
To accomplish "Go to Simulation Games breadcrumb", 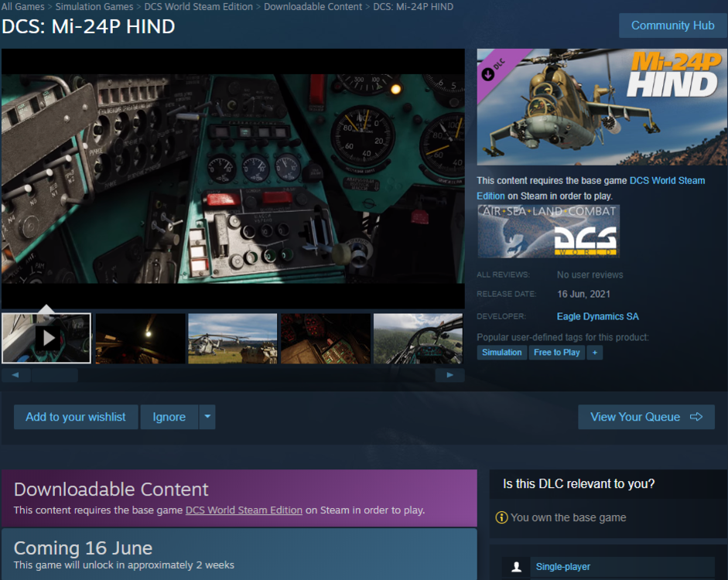I will tap(94, 6).
